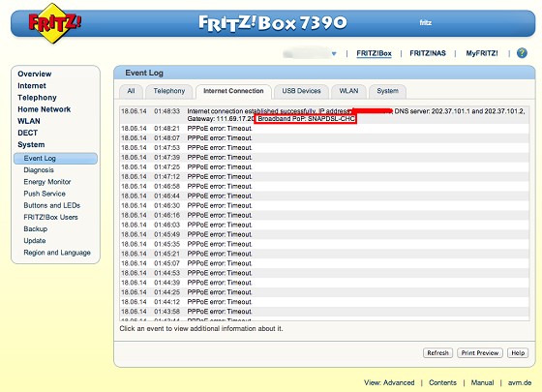Image resolution: width=542 pixels, height=392 pixels.
Task: Select the PPPoE error at 01:46:30
Action: 324,205
